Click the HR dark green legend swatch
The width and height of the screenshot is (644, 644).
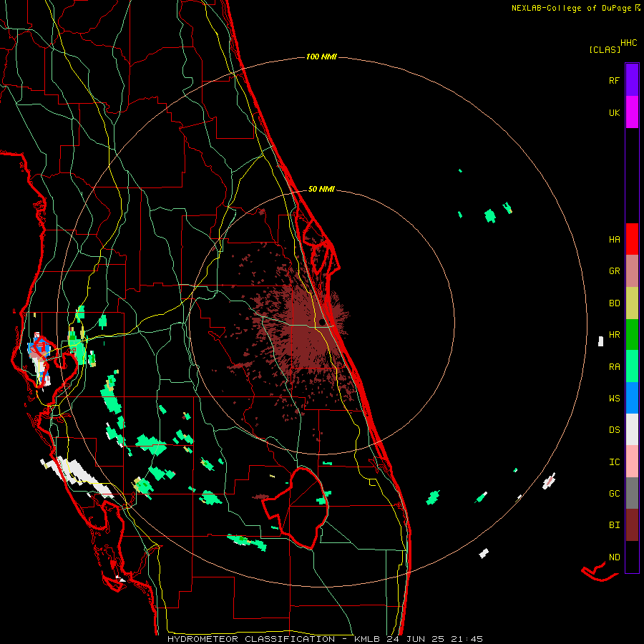[632, 335]
